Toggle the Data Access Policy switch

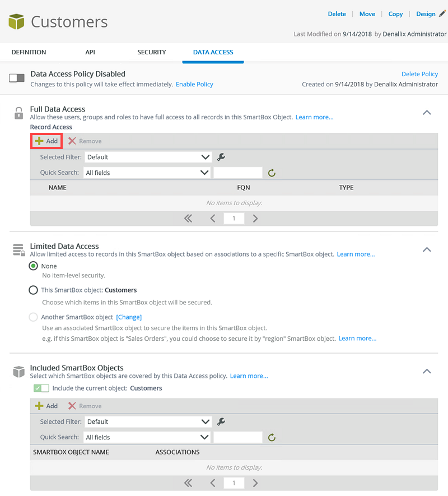coord(17,78)
